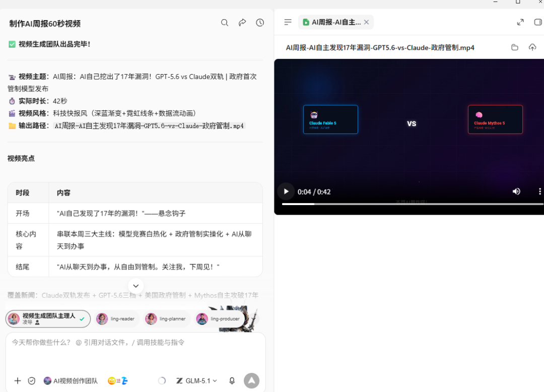The width and height of the screenshot is (544, 392).
Task: Open containing folder for the mp4 file
Action: (515, 47)
